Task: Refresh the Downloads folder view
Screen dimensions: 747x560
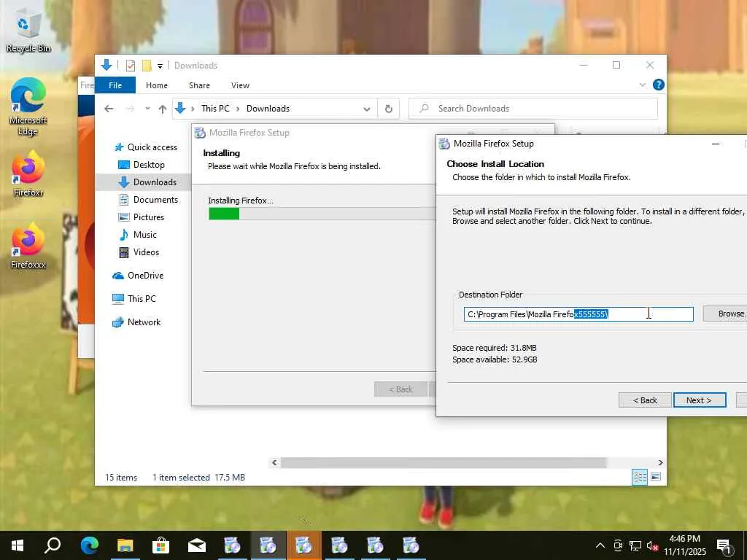Action: (389, 109)
